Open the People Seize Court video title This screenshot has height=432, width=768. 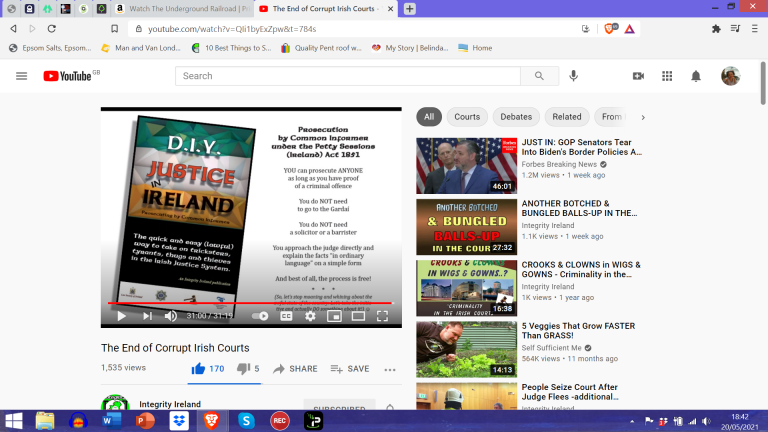point(570,392)
